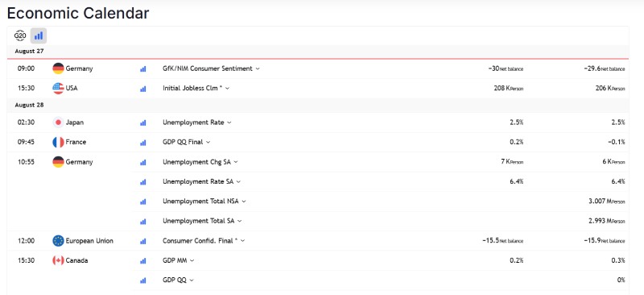
Task: Click the Economic Calendar heading
Action: [78, 13]
